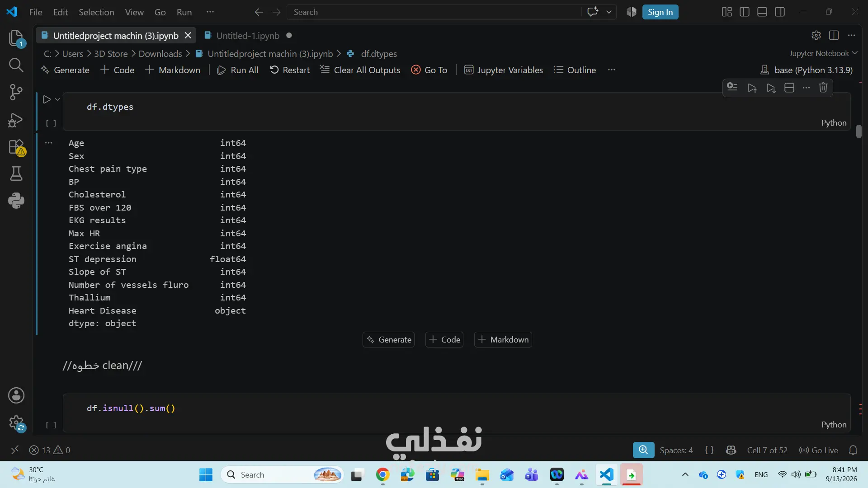The height and width of the screenshot is (488, 868).
Task: Switch to Untitled-1.ipynb tab
Action: (x=248, y=36)
